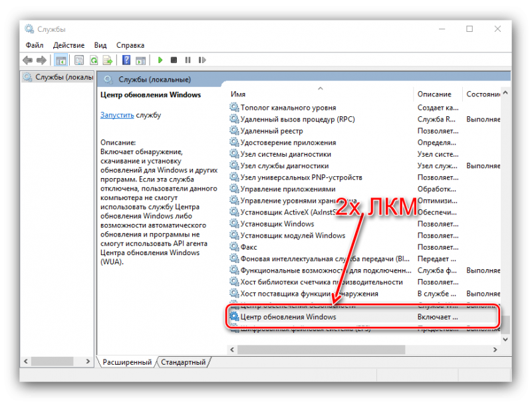
Task: Select Хост библиотеки счетчика производительности service
Action: 322,282
